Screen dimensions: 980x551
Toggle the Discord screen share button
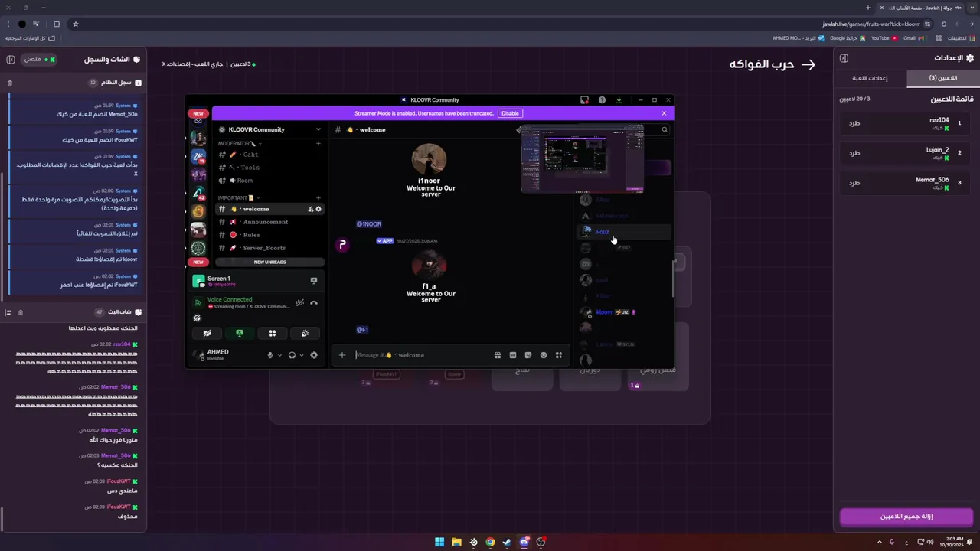pos(240,333)
